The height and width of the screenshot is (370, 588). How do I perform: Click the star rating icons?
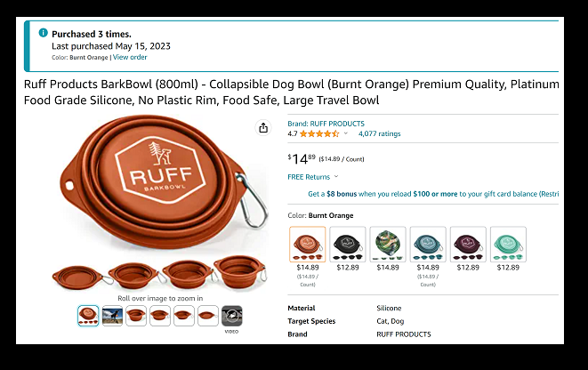coord(319,133)
